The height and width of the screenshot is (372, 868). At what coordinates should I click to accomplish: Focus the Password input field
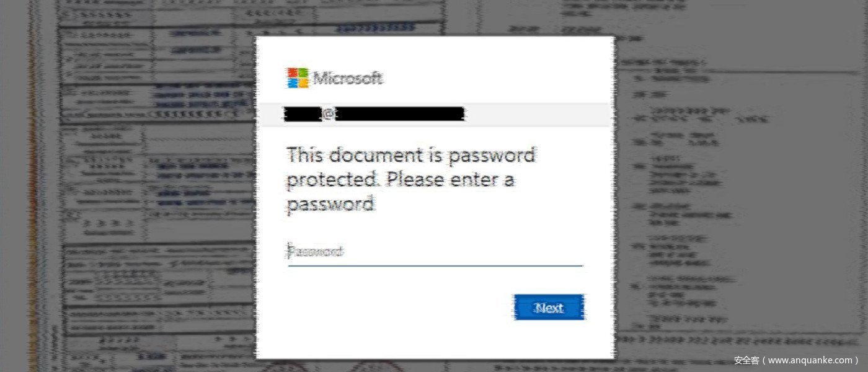pos(435,252)
